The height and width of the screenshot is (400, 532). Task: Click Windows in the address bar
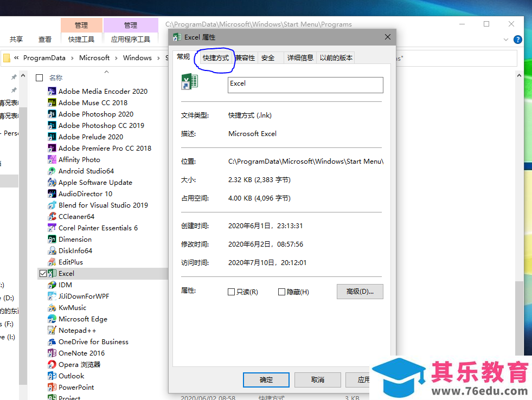coord(137,58)
